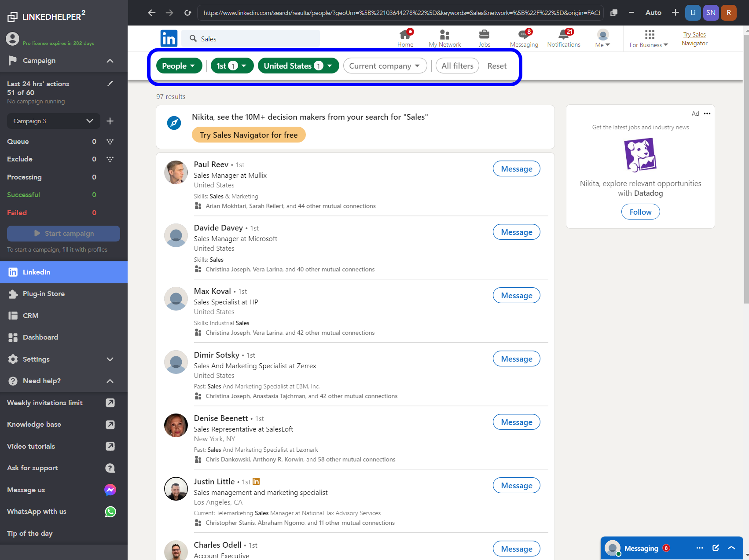Zoom out with the minus icon near Auto
This screenshot has height=560, width=749.
tap(632, 13)
